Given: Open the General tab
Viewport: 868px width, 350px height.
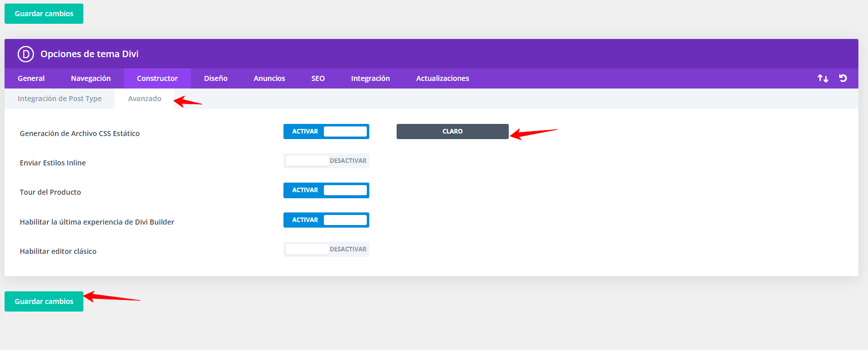Looking at the screenshot, I should (x=31, y=78).
